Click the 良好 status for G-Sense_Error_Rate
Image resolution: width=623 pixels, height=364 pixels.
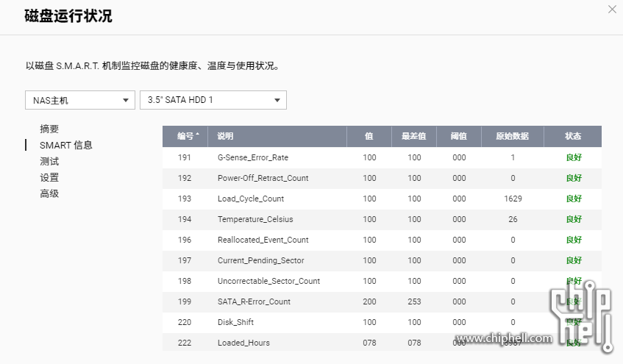click(574, 157)
